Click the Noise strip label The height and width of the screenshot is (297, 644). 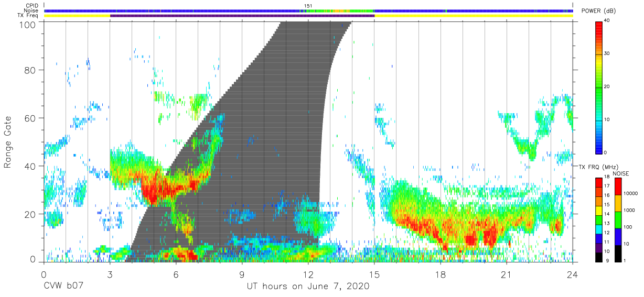(x=30, y=10)
